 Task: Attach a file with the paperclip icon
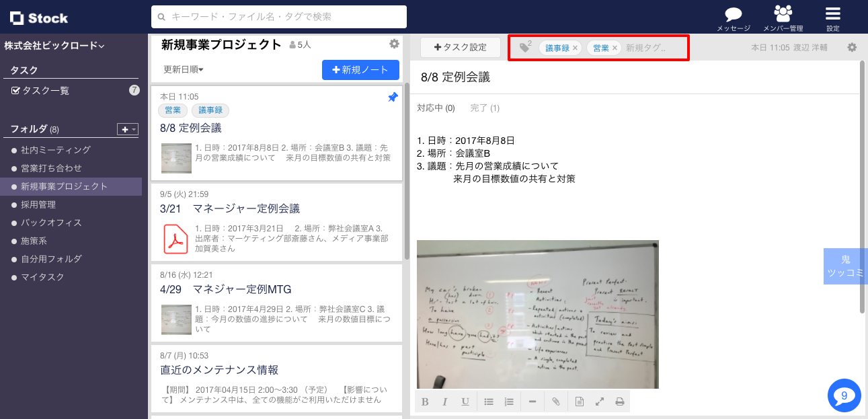click(555, 401)
